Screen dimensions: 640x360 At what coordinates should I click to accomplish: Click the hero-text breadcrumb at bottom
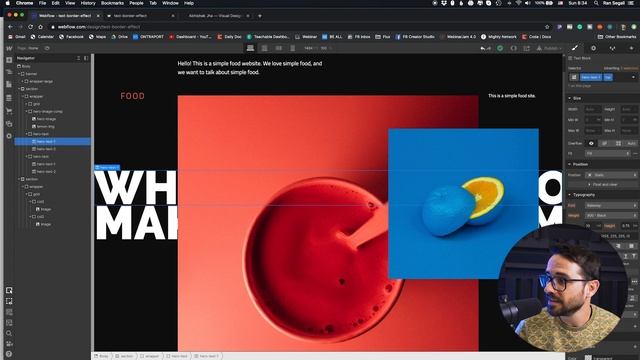[x=177, y=356]
